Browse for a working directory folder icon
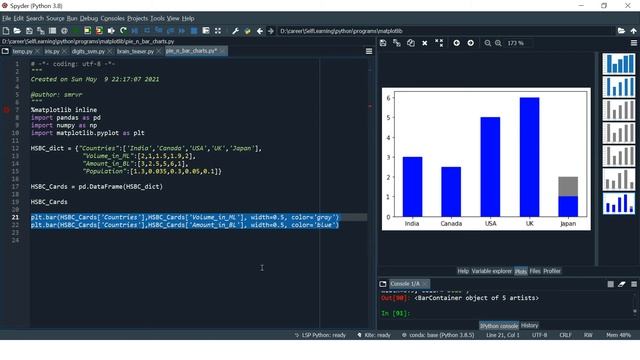 [621, 31]
